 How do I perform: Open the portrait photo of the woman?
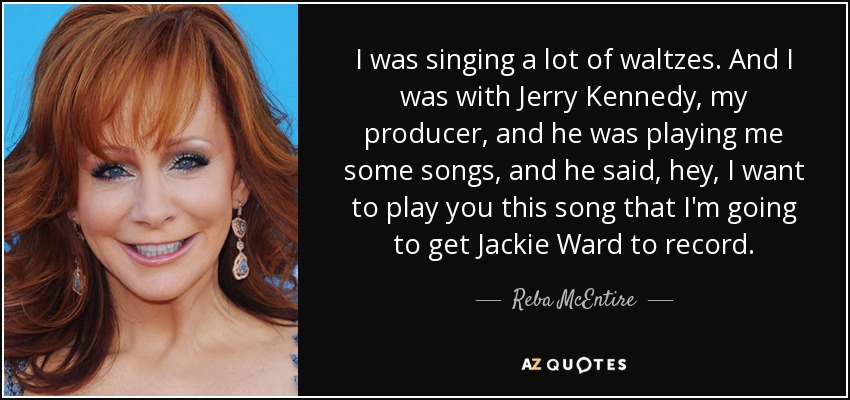pyautogui.click(x=151, y=199)
